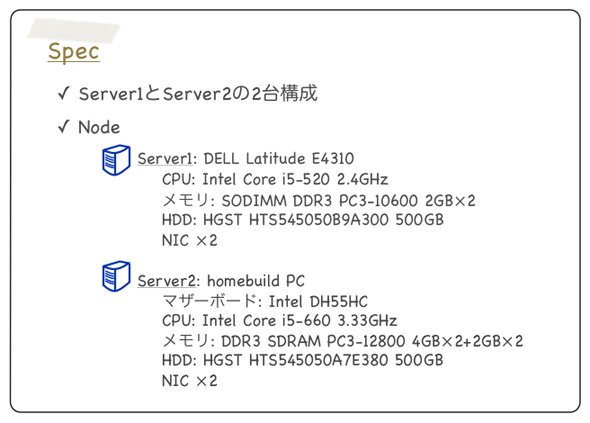Click the Server2 blue server icon
Screen dimensions: 590x423
[x=116, y=276]
